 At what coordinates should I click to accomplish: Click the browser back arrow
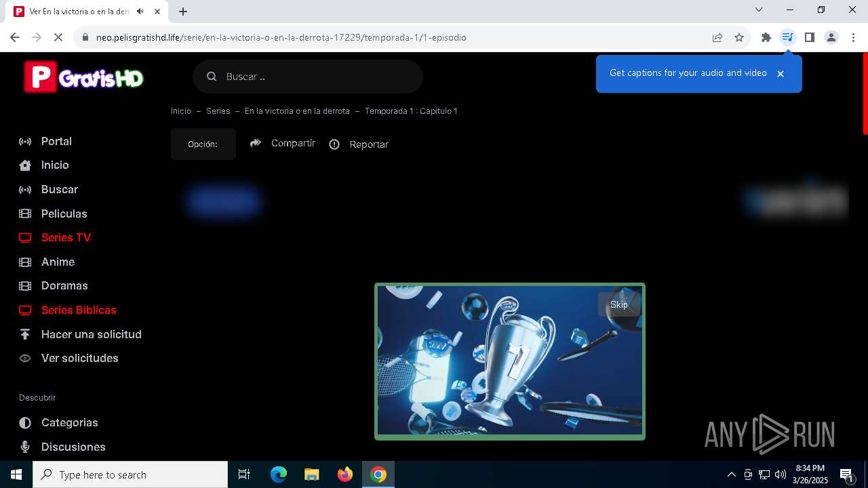tap(15, 37)
